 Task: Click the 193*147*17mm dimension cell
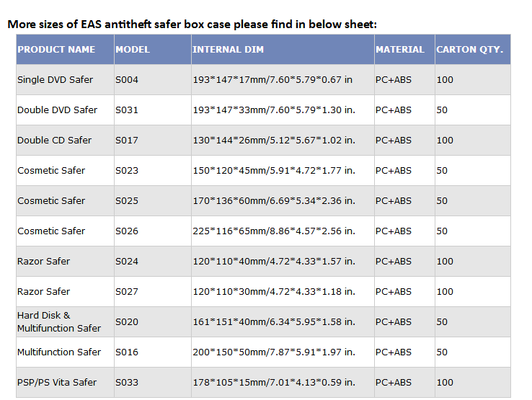283,80
